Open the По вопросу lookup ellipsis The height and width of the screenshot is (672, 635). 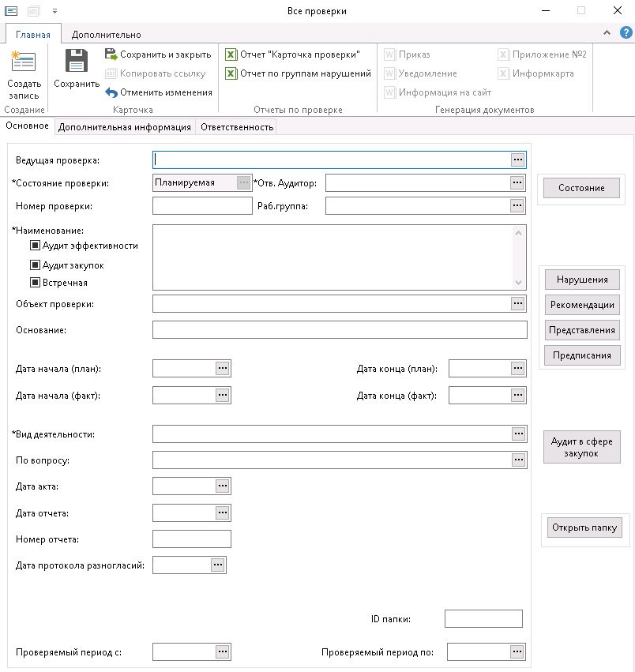519,460
